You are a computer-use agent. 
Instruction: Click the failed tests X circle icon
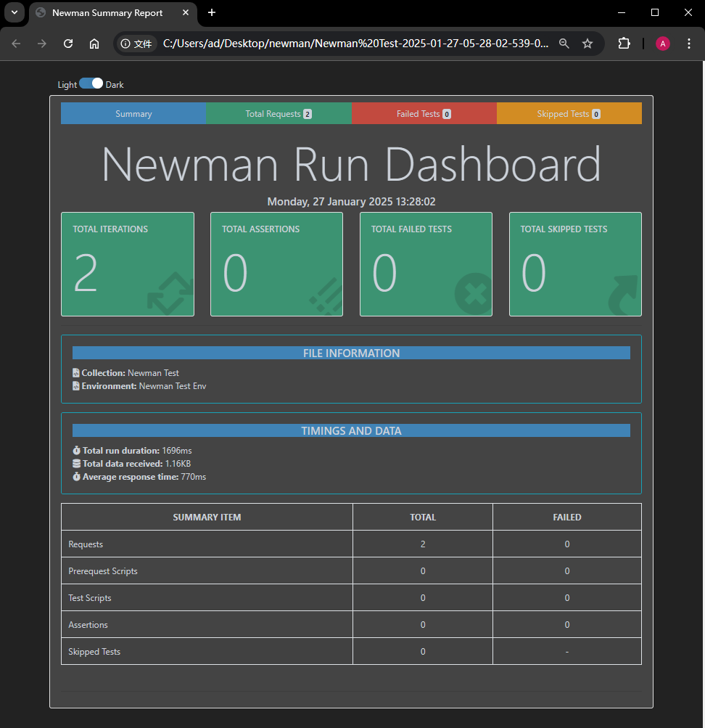click(474, 294)
